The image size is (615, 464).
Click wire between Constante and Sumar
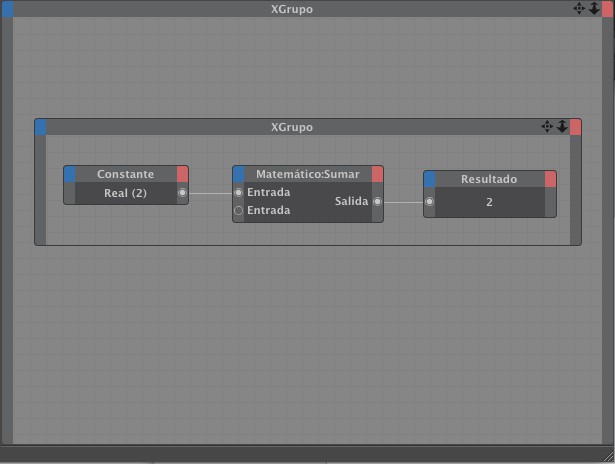click(210, 193)
